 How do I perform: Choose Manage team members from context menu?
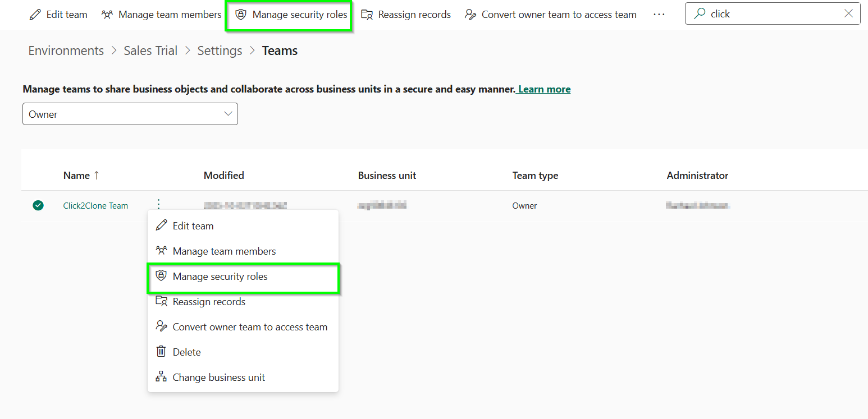pyautogui.click(x=224, y=251)
